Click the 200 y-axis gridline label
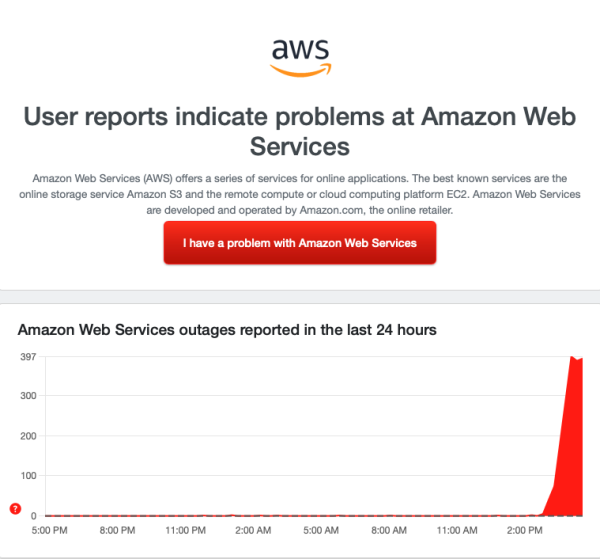 click(x=28, y=436)
